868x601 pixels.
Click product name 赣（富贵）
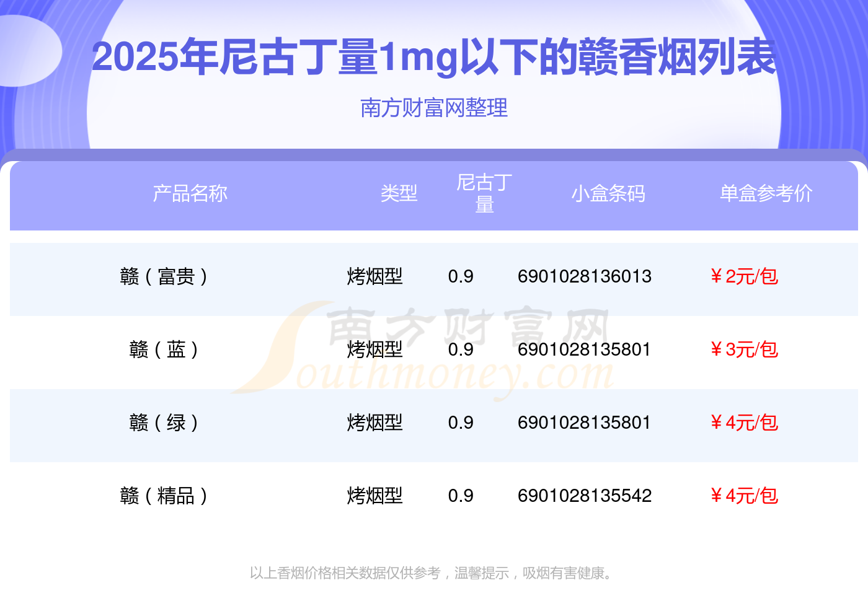tap(164, 276)
